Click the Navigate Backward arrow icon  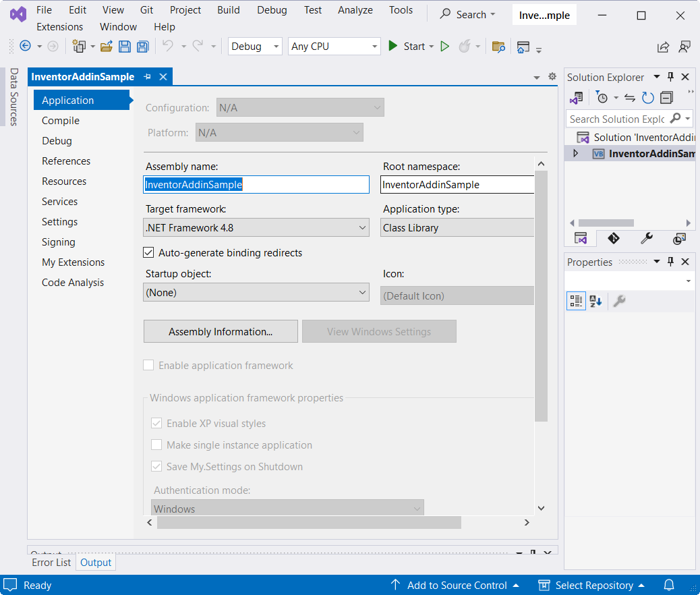click(26, 46)
